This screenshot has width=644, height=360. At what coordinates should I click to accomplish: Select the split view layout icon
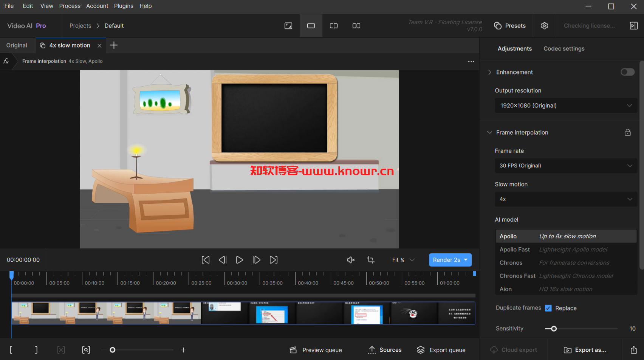coord(334,26)
